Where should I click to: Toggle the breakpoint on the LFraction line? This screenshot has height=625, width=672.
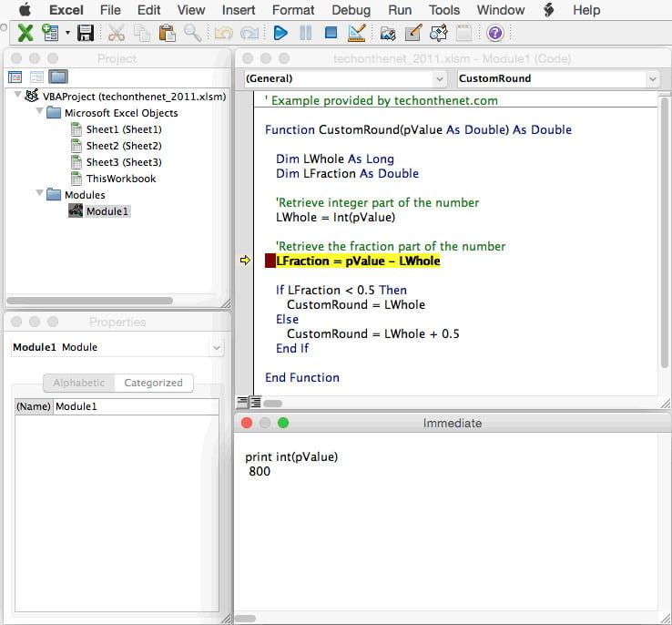click(x=270, y=261)
